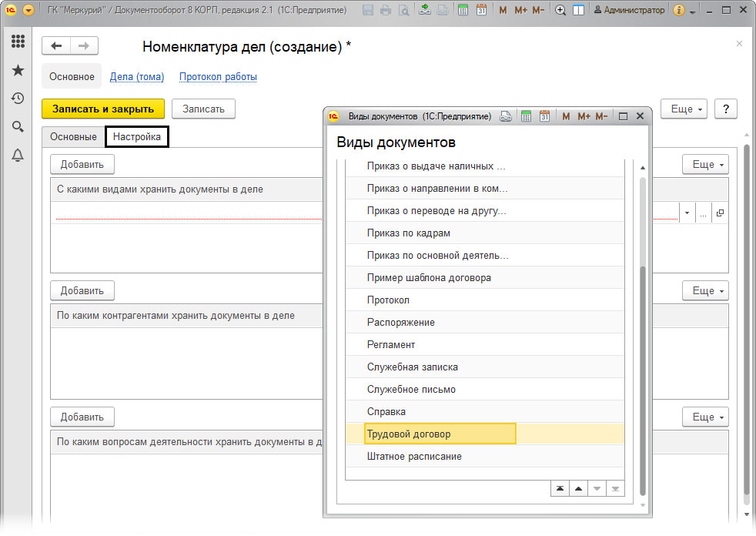Open the dropdown arrow in document type field

coord(687,213)
